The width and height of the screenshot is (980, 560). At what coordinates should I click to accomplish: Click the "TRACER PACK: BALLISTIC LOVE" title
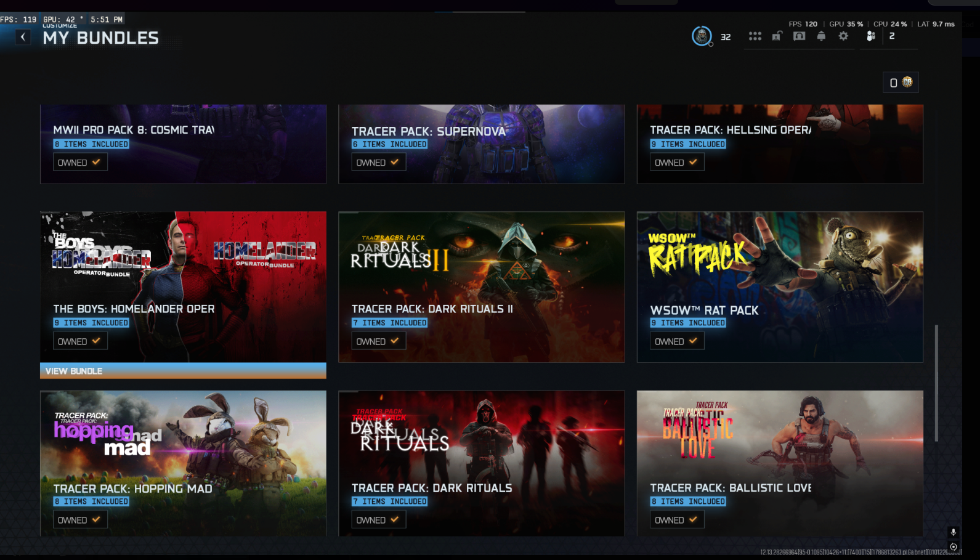tap(731, 488)
